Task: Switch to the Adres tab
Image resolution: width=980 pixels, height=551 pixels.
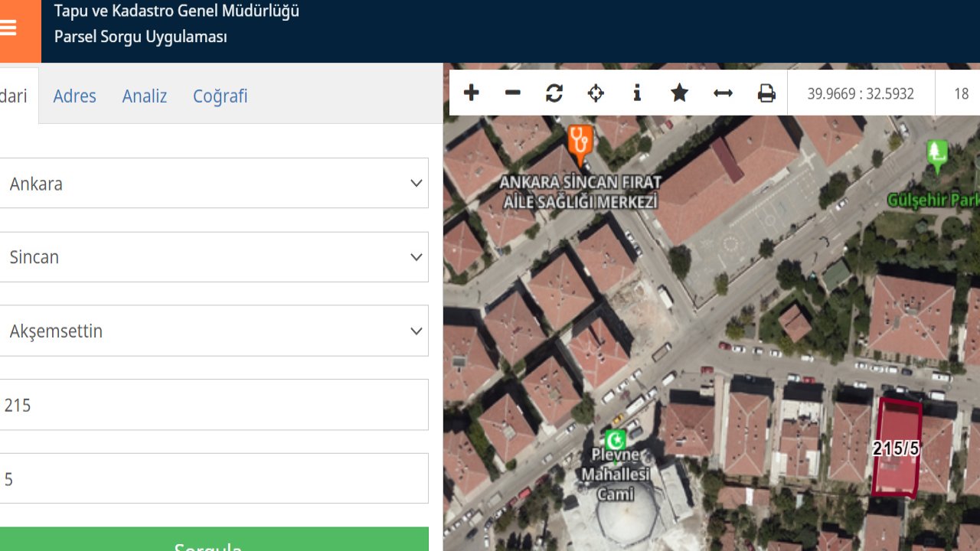Action: pos(74,96)
